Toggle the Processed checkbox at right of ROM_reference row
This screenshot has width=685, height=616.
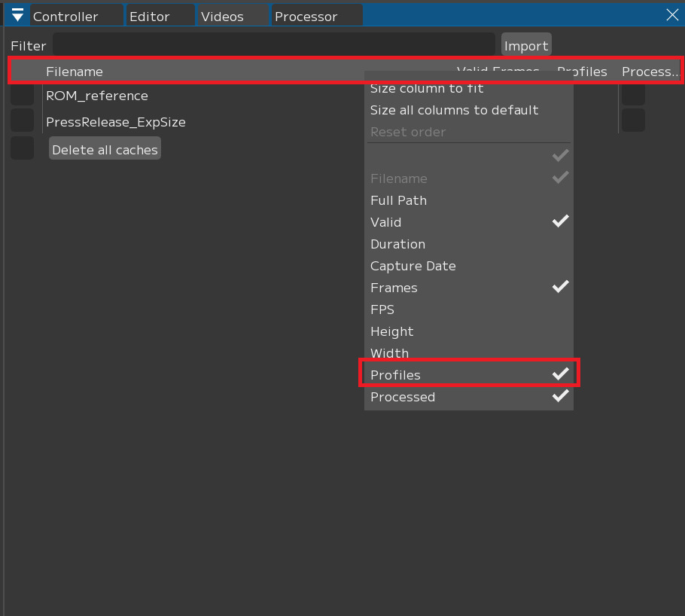pos(633,96)
